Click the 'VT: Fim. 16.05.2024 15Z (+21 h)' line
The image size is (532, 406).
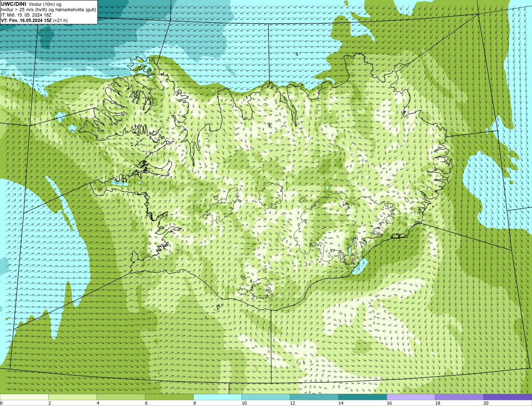click(34, 20)
